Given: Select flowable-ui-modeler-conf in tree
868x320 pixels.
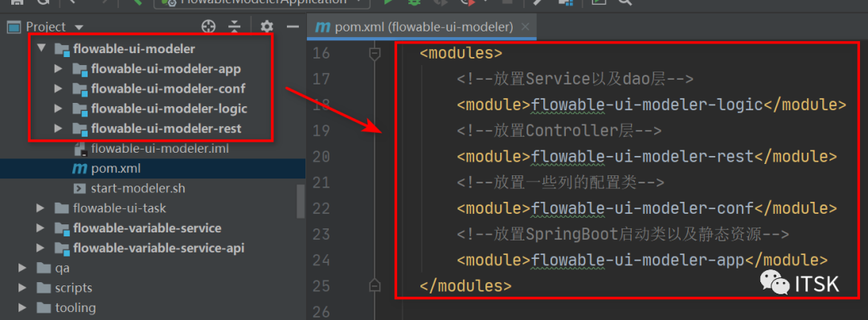Looking at the screenshot, I should tap(168, 88).
